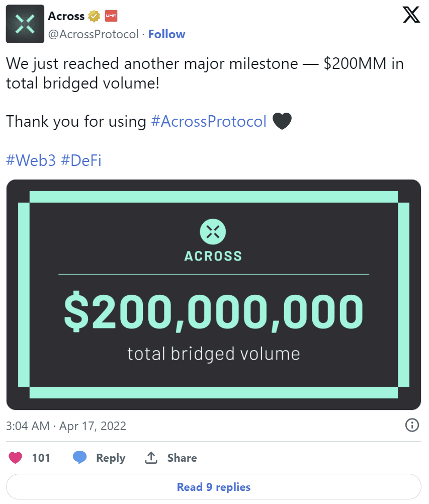Click the 101 likes count
429x504 pixels.
click(41, 458)
